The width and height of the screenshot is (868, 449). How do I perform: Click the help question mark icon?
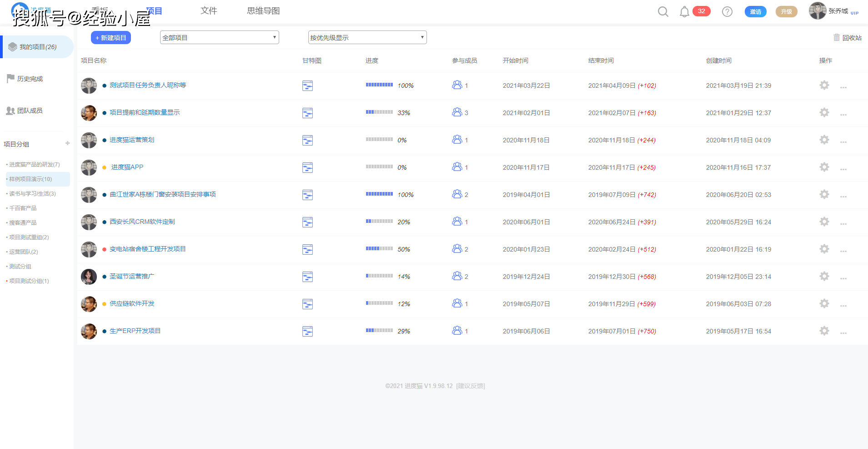(x=727, y=12)
